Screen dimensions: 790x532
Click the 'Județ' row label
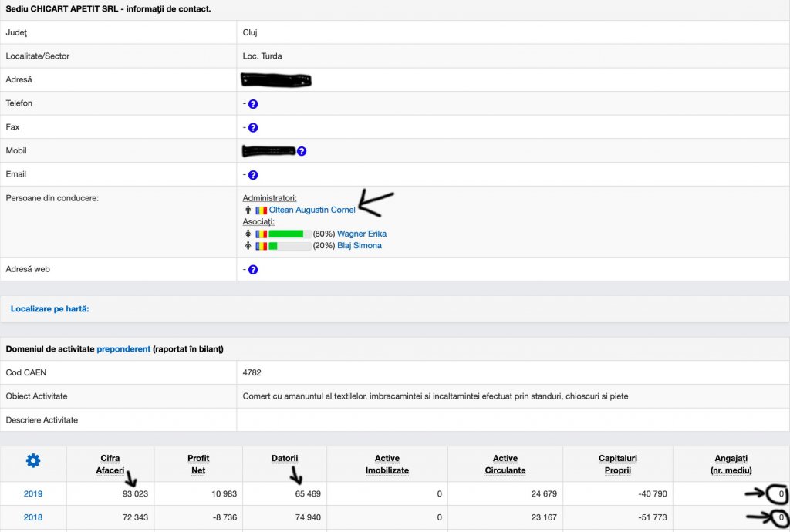tap(16, 32)
